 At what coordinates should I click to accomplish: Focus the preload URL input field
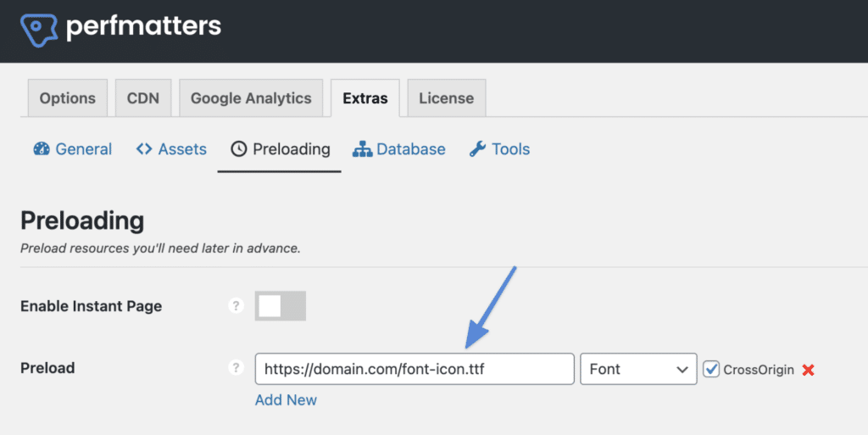point(415,369)
